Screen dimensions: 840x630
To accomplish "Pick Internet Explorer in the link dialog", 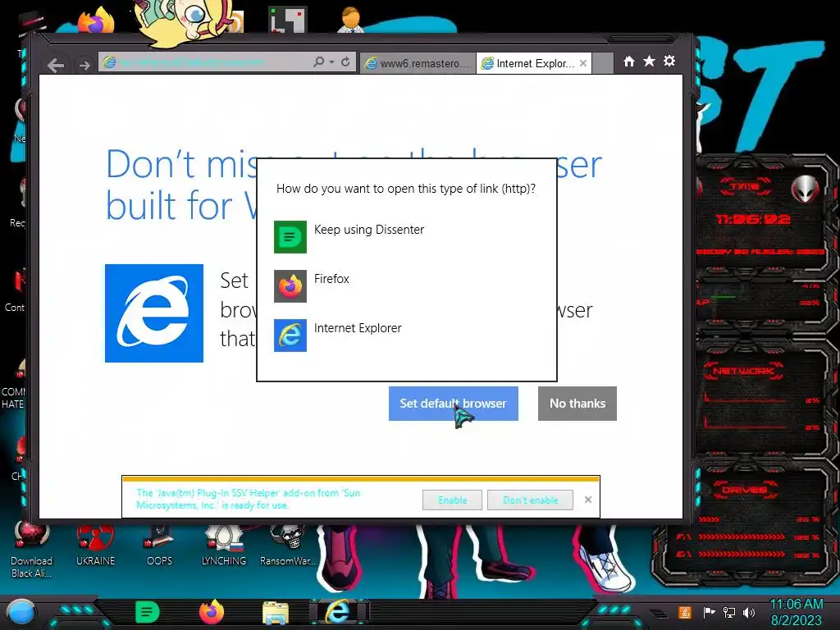I will pos(406,336).
